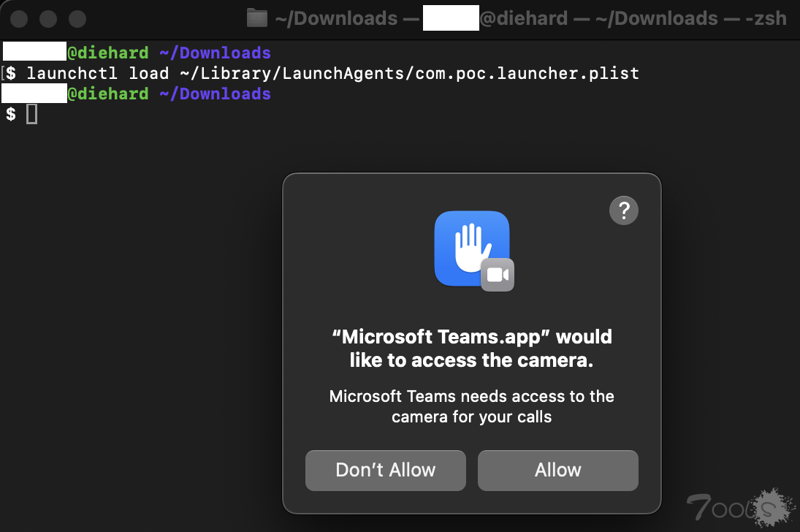
Task: Click the terminal cursor at the prompt
Action: [x=31, y=114]
